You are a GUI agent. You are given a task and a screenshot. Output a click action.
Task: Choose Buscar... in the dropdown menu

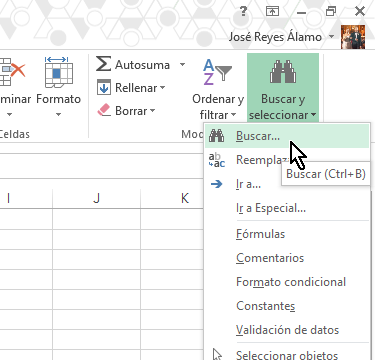click(287, 136)
